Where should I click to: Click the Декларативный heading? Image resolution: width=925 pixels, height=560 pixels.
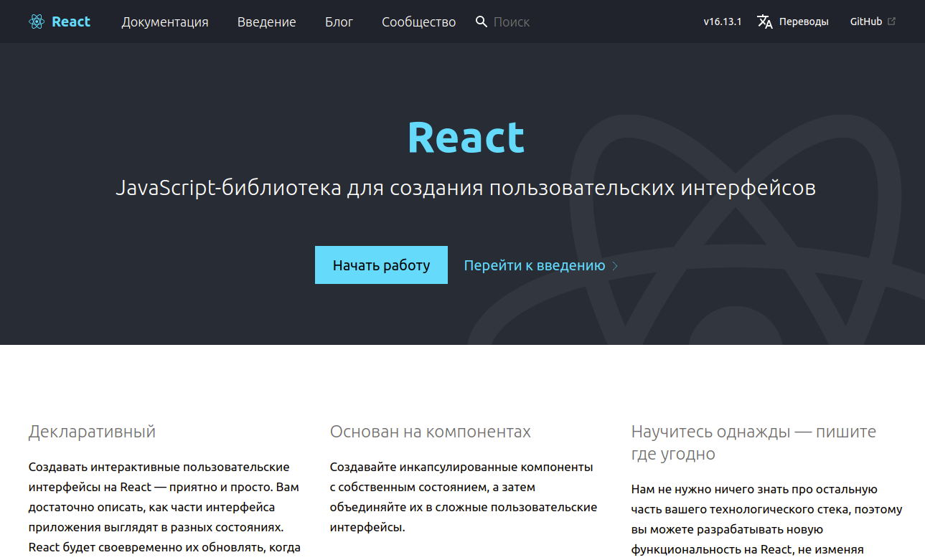(x=92, y=432)
